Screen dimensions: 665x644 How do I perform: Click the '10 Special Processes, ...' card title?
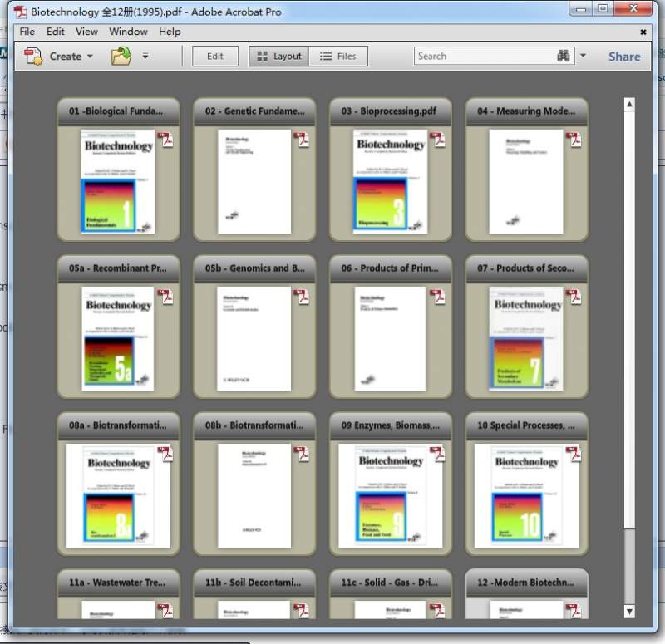(526, 425)
